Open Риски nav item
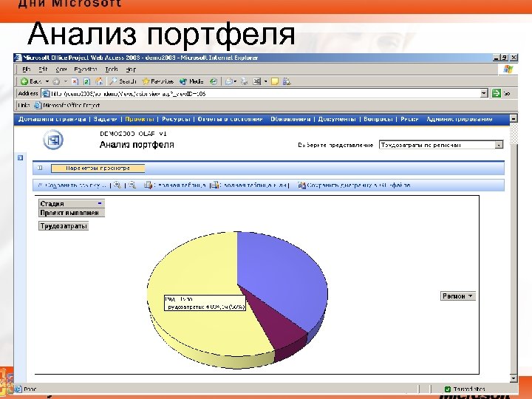The width and height of the screenshot is (532, 399). (409, 119)
